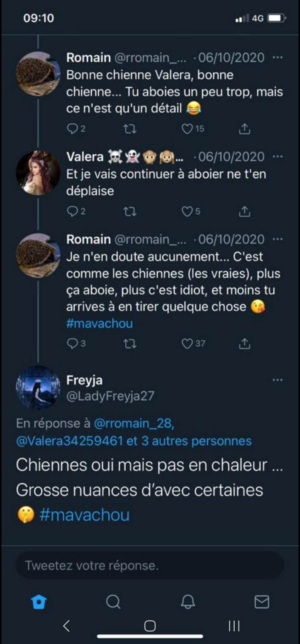Viewport: 300px width, 644px height.
Task: Open Freyja's profile picture
Action: coord(38,388)
